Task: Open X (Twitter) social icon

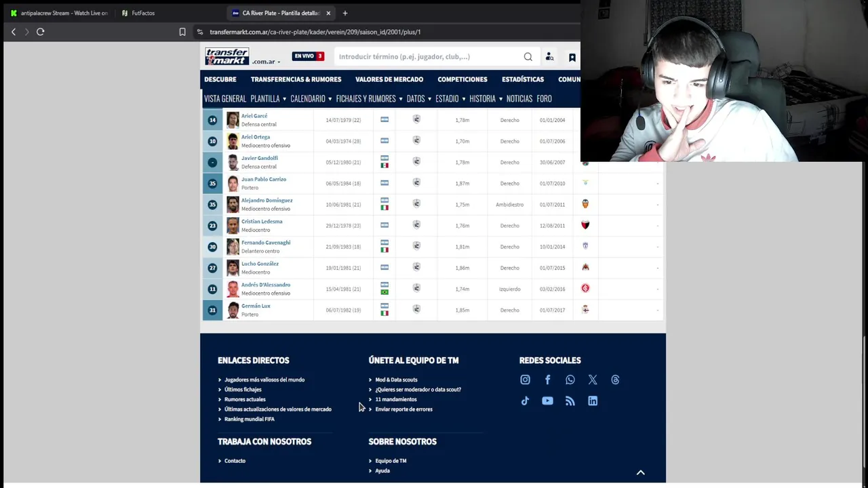Action: (x=593, y=380)
